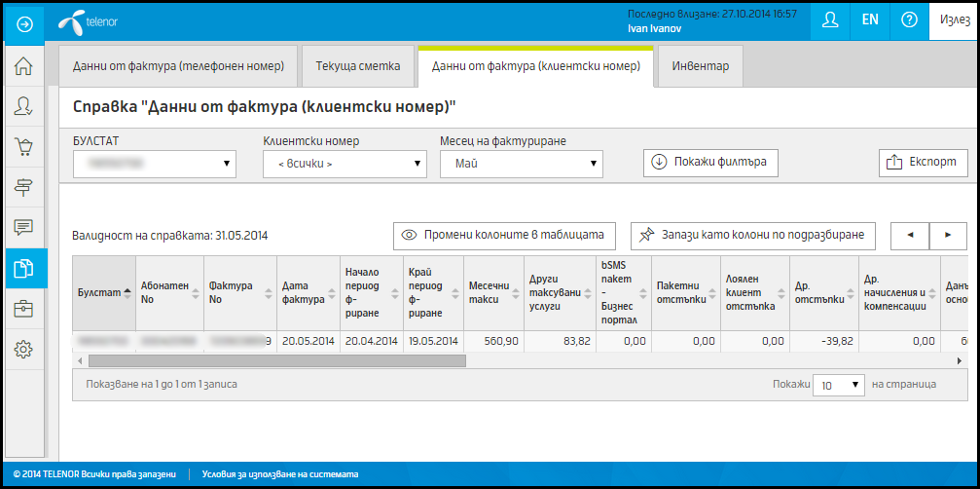
Task: Open the messages sidebar icon
Action: coord(23,228)
